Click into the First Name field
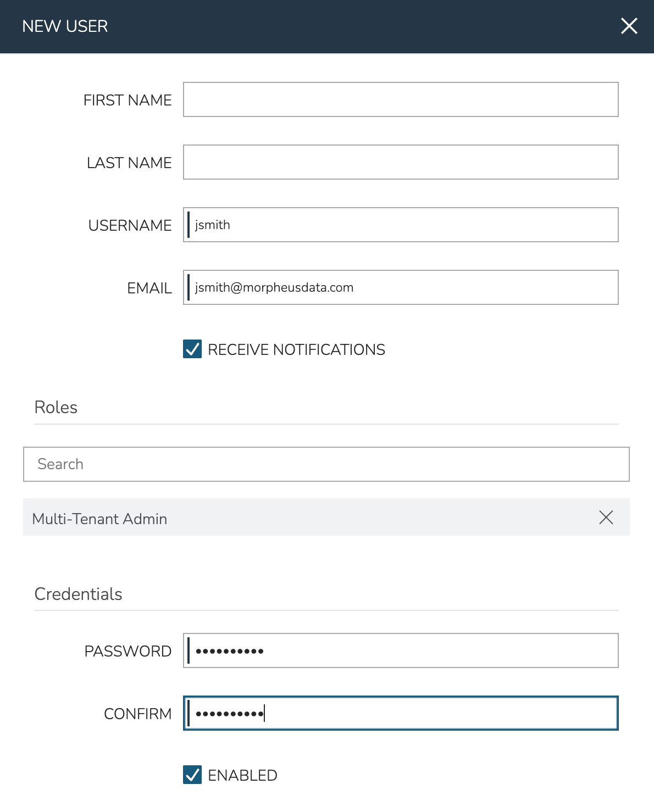The height and width of the screenshot is (812, 654). pyautogui.click(x=400, y=99)
